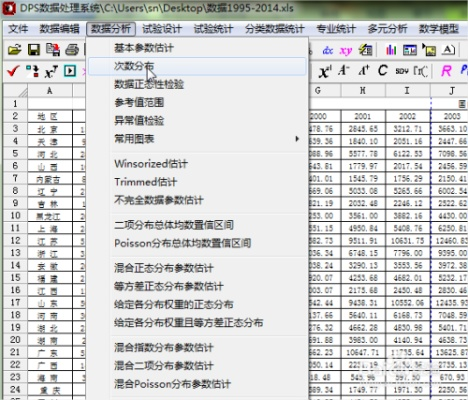Choose 不完全数据参数估计 entry
Screen dimensions: 468x400
(197, 200)
